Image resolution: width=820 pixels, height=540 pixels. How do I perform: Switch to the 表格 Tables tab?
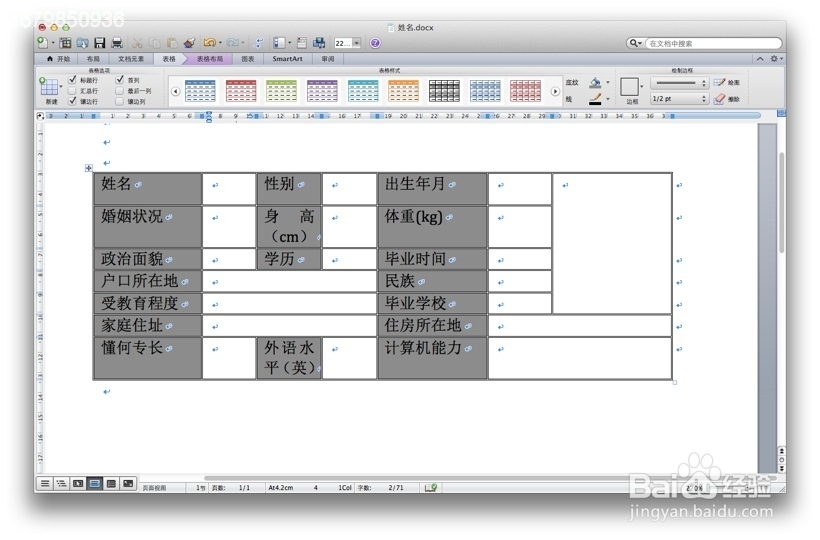point(169,59)
